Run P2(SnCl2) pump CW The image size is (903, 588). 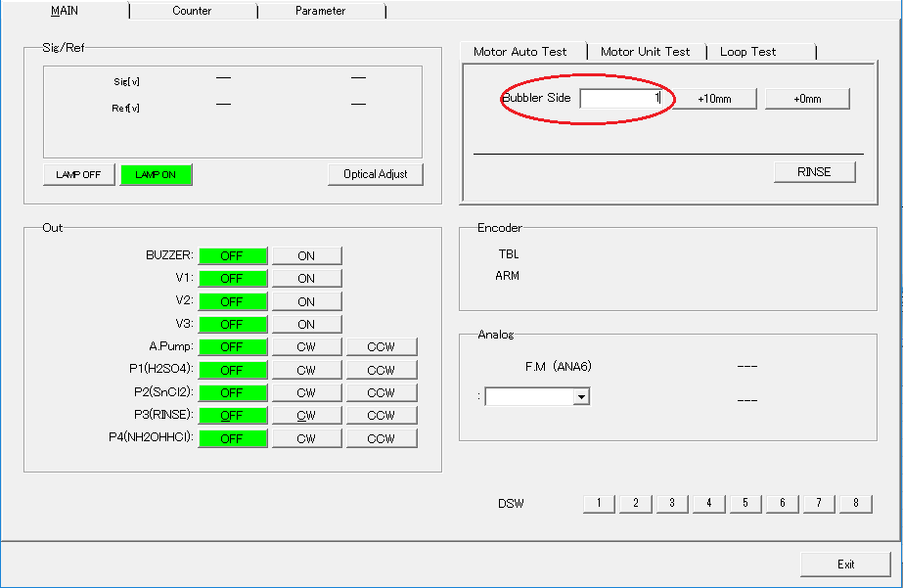click(x=306, y=392)
